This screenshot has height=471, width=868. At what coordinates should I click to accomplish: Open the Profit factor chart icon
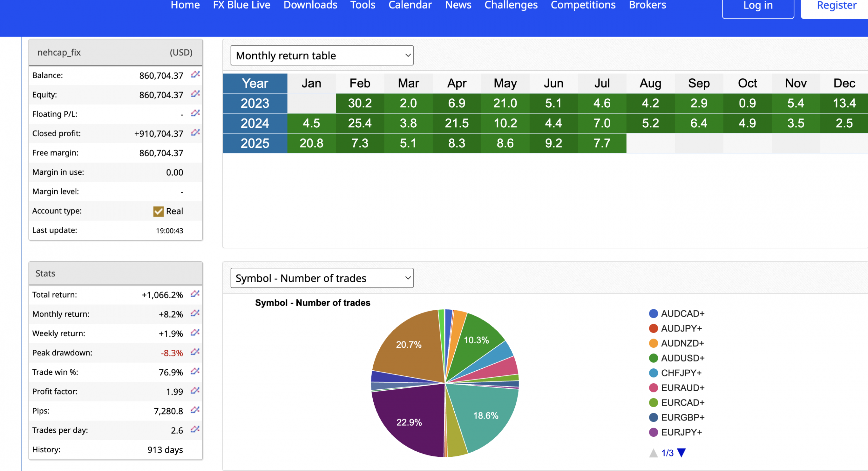tap(195, 391)
